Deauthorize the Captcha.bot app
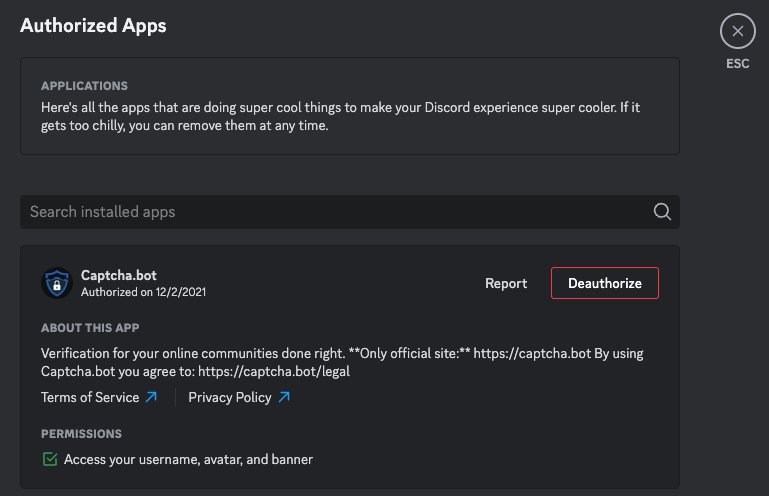769x496 pixels. [604, 283]
